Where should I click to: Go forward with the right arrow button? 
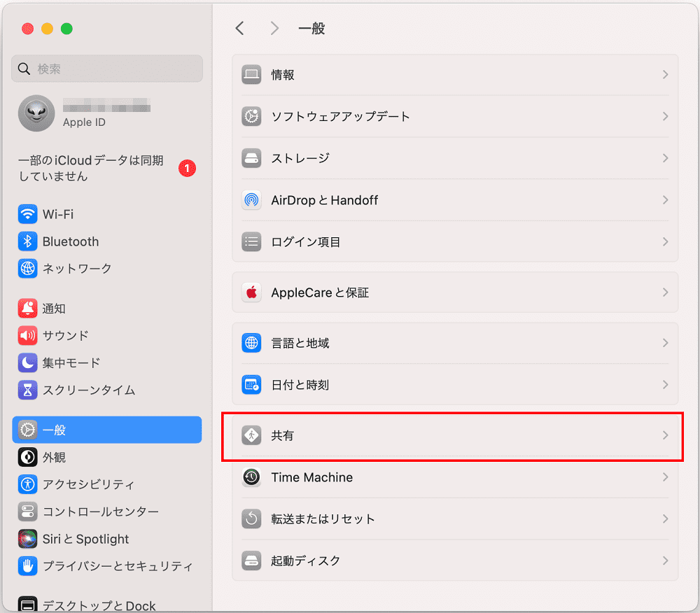coord(274,29)
